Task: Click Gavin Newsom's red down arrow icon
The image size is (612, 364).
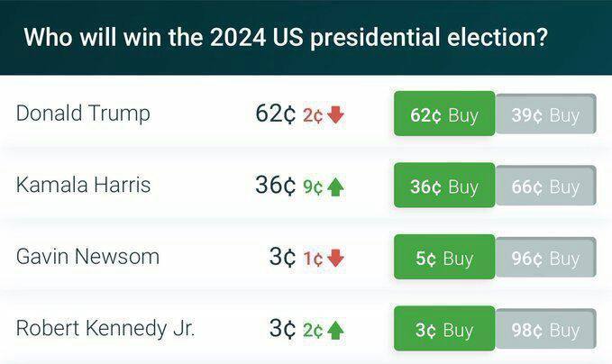Action: [x=335, y=259]
